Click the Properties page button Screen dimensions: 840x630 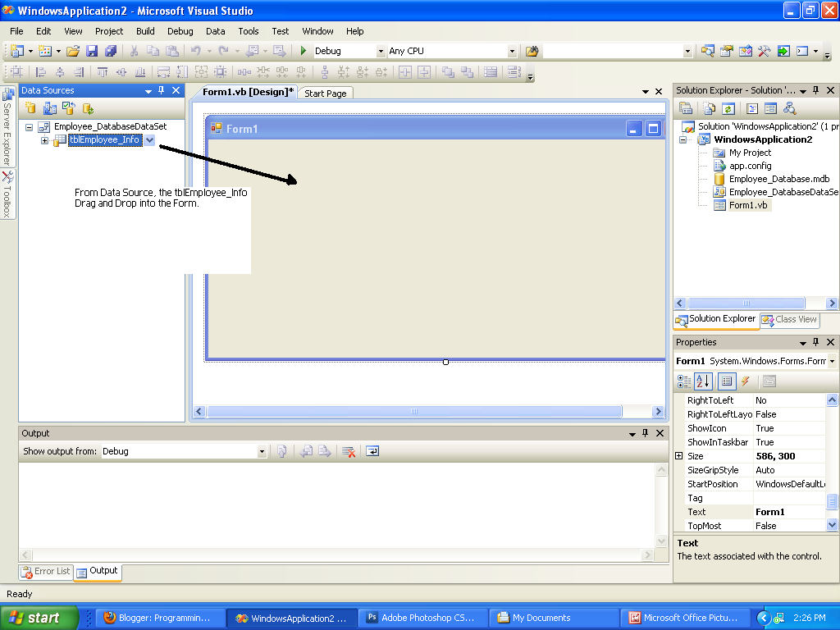click(x=769, y=381)
